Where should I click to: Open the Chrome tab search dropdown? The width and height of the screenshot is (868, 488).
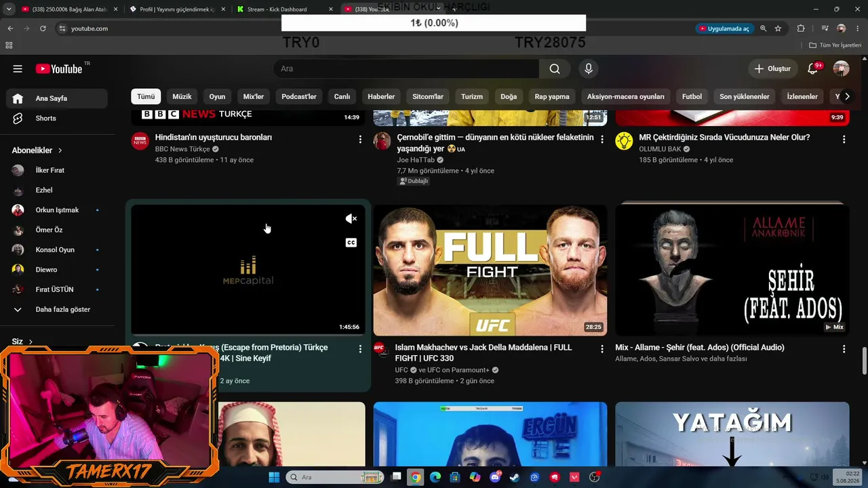coord(9,9)
